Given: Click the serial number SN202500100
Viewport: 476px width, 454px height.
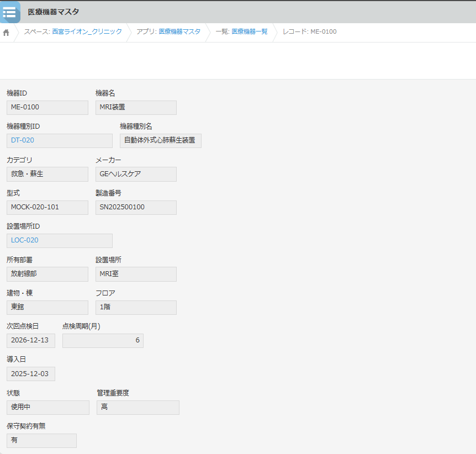Looking at the screenshot, I should [136, 208].
